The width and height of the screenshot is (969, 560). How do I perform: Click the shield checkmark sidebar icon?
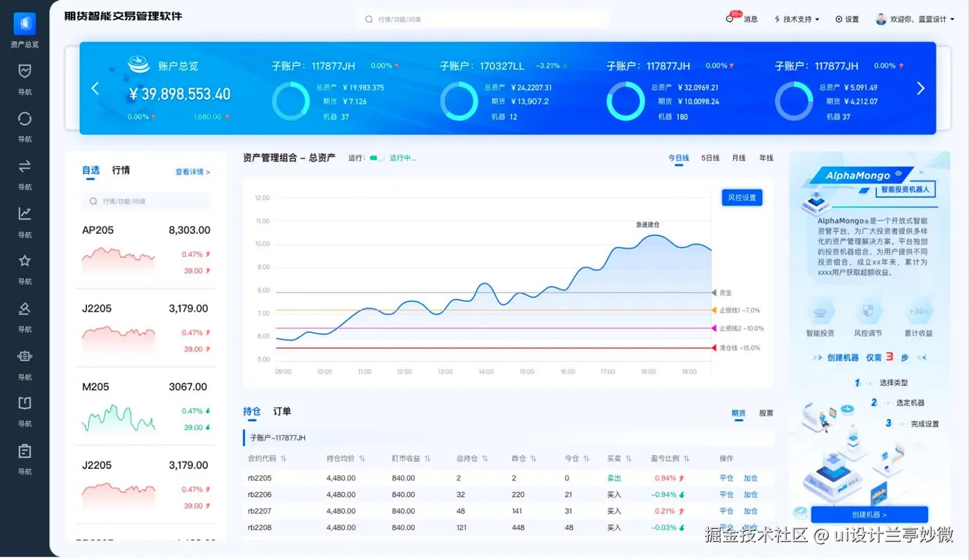[x=25, y=71]
